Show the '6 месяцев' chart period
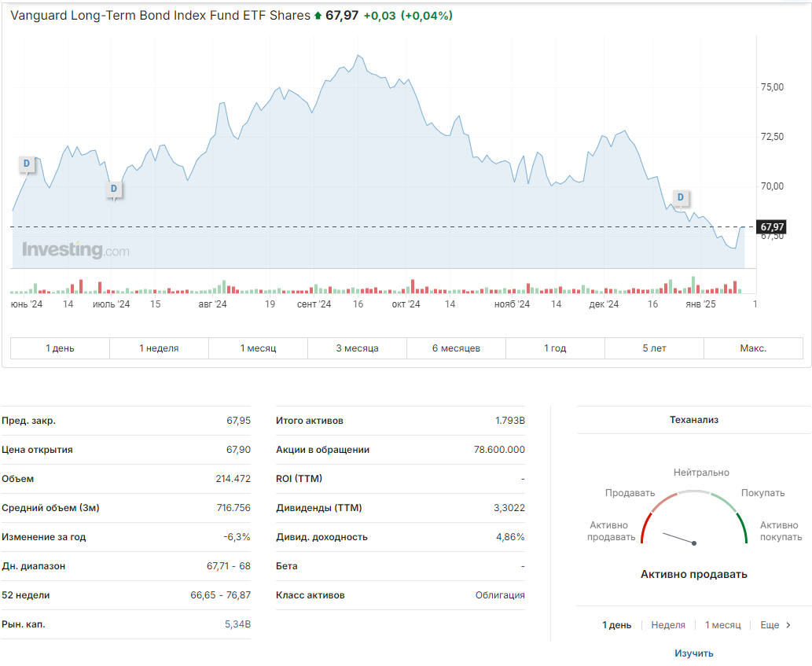Image resolution: width=812 pixels, height=666 pixels. coord(456,348)
